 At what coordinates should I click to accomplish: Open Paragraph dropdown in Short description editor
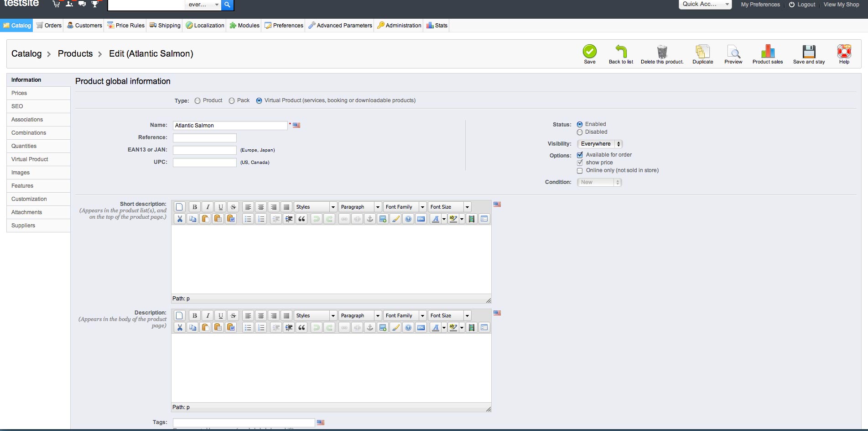coord(360,207)
